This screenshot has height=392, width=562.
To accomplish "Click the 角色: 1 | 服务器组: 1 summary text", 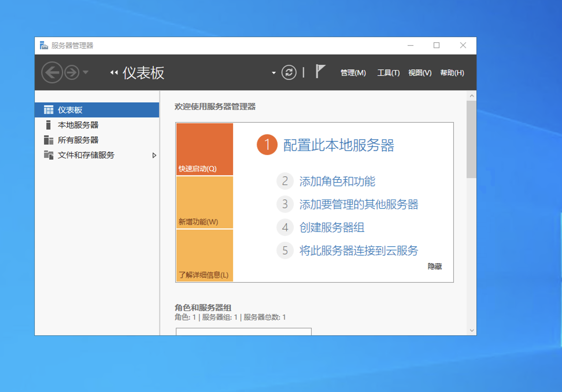I will [x=230, y=317].
